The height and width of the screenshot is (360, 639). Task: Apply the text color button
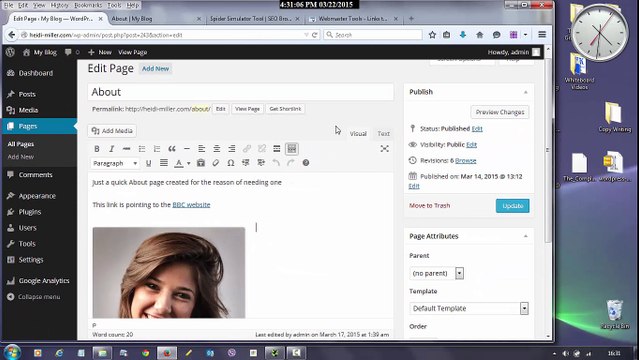(x=178, y=163)
